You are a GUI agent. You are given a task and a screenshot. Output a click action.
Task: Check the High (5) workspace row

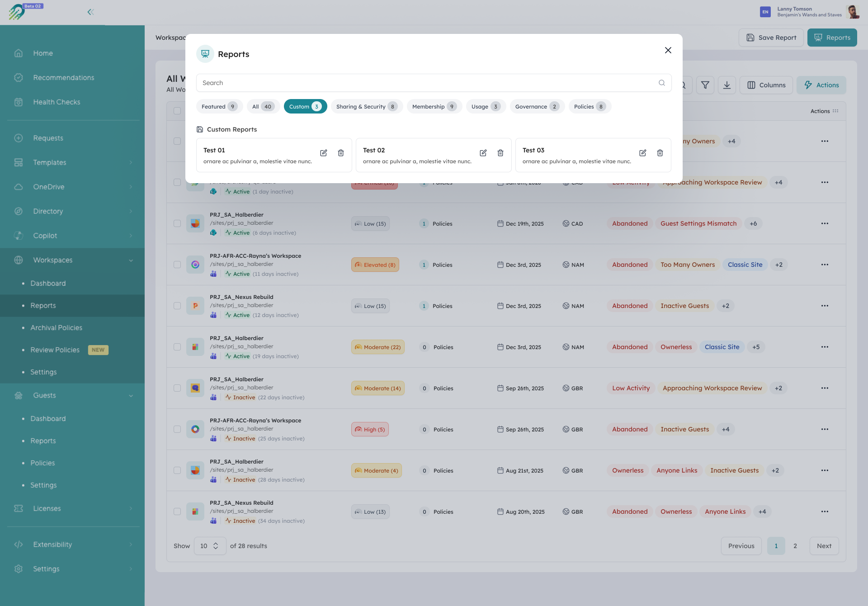[177, 429]
